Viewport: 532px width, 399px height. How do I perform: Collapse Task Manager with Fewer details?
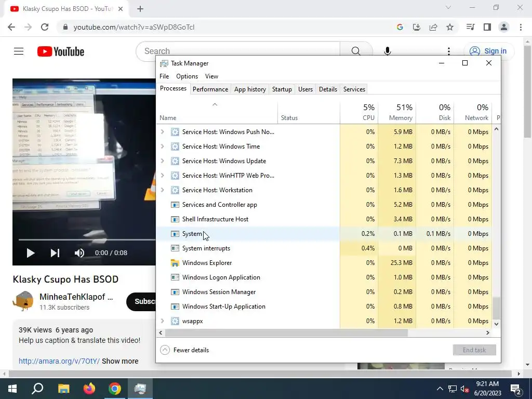click(x=184, y=350)
